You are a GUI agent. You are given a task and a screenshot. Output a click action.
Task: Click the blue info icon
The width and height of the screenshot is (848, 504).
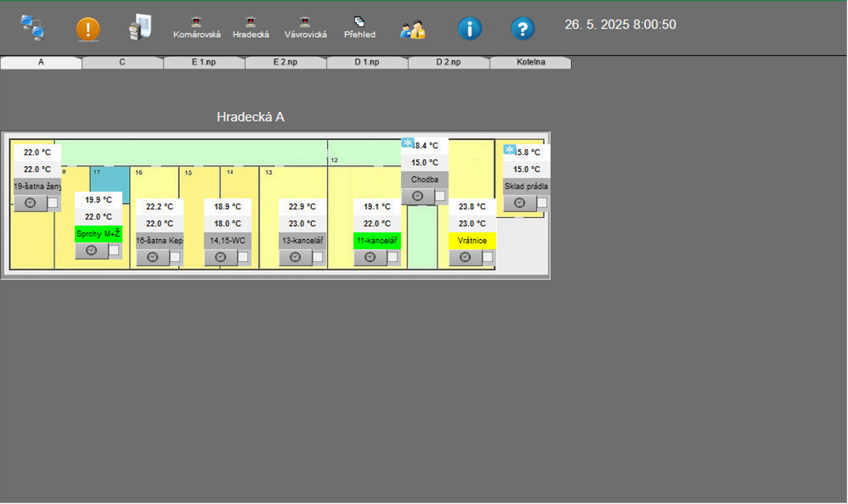(469, 29)
